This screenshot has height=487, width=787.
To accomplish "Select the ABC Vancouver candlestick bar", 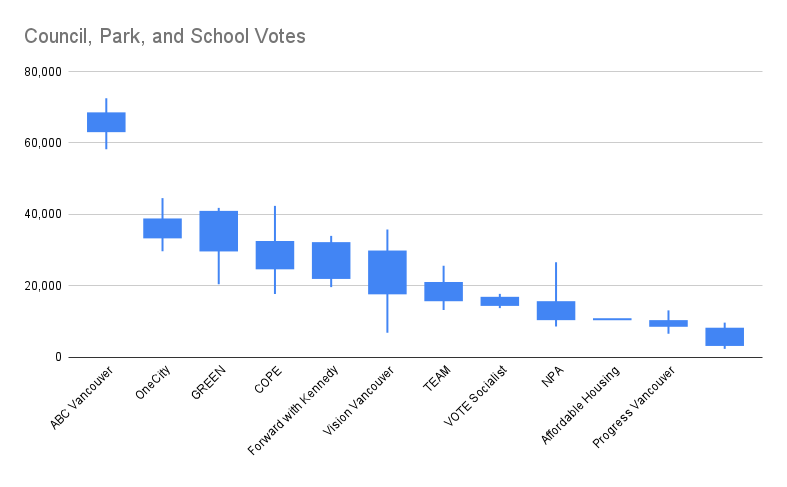I will [106, 122].
